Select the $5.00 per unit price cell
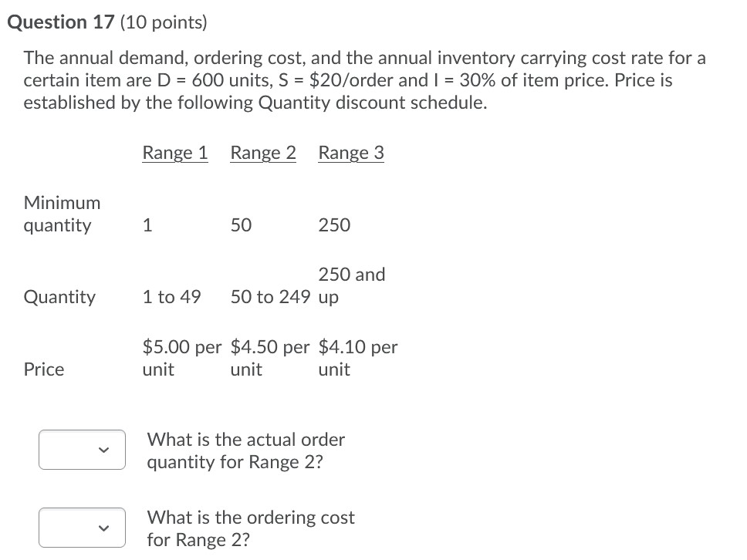This screenshot has height=560, width=747. [x=181, y=357]
